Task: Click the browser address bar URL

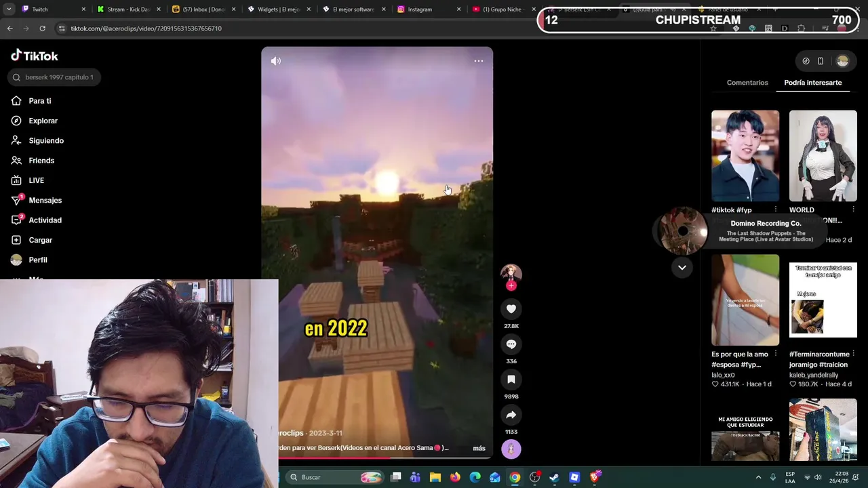Action: [x=146, y=28]
